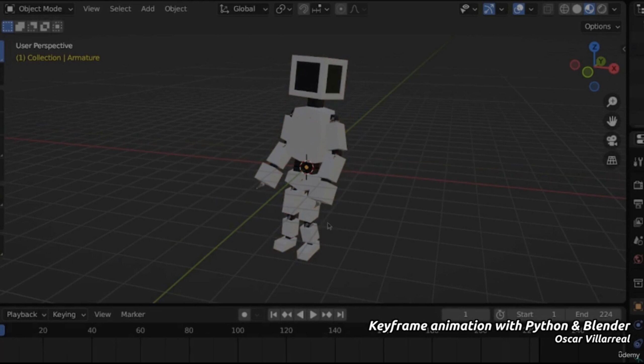644x364 pixels.
Task: Select the Move tool (hand) icon
Action: (613, 120)
